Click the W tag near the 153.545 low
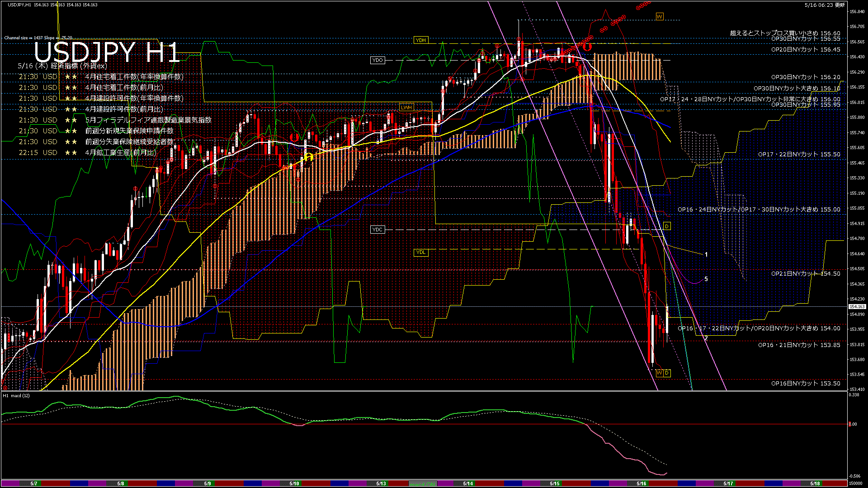This screenshot has height=488, width=868. point(659,373)
